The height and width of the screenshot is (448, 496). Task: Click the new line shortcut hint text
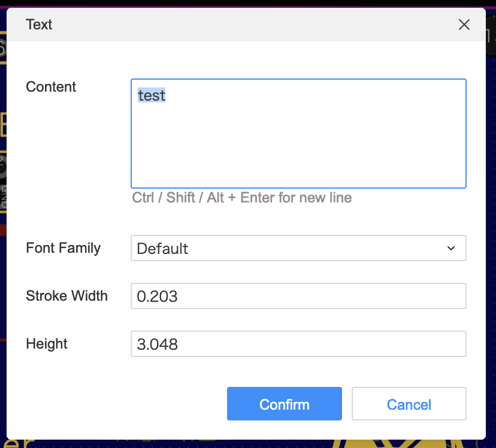241,198
